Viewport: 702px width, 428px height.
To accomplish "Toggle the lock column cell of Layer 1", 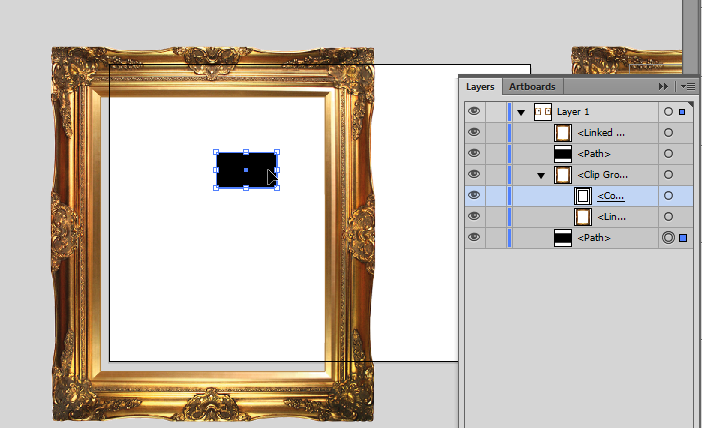I will [x=496, y=112].
